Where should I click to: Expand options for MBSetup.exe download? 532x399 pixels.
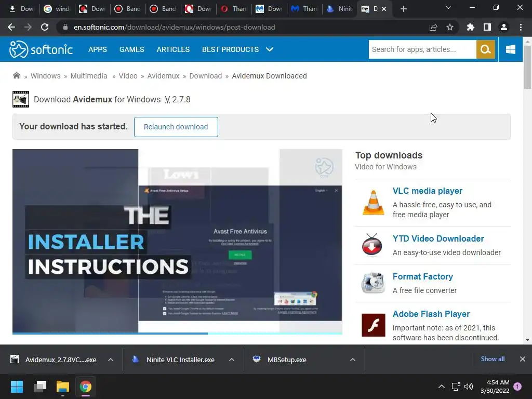[353, 360]
